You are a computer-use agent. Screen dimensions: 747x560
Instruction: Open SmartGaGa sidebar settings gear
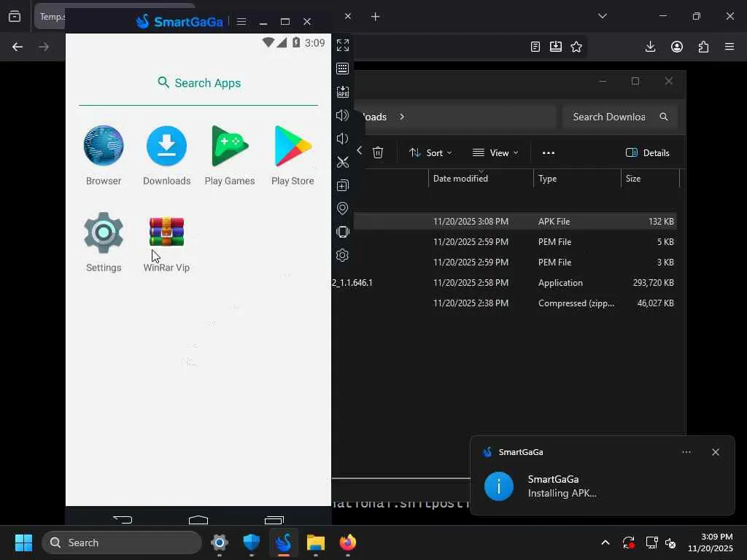[x=343, y=255]
